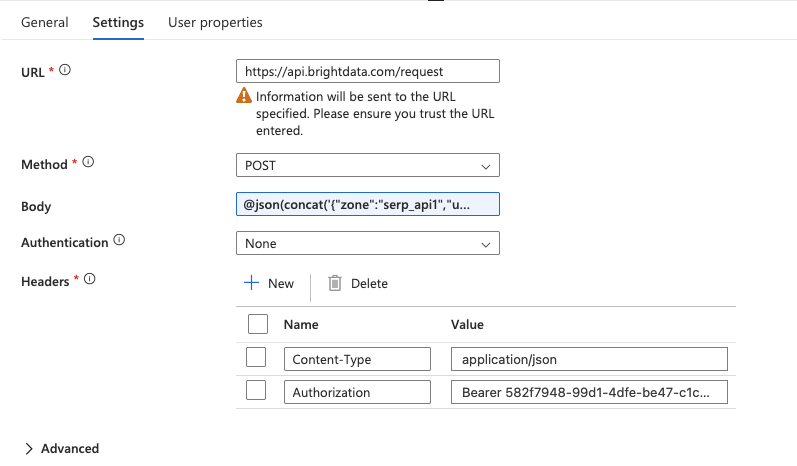
Task: Click the info icon beside Method label
Action: 87,162
